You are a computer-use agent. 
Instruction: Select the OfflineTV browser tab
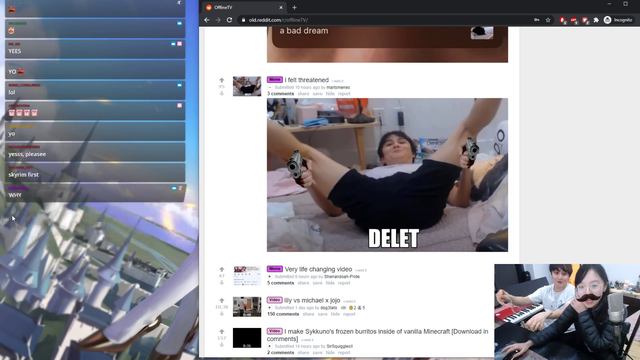click(x=244, y=7)
